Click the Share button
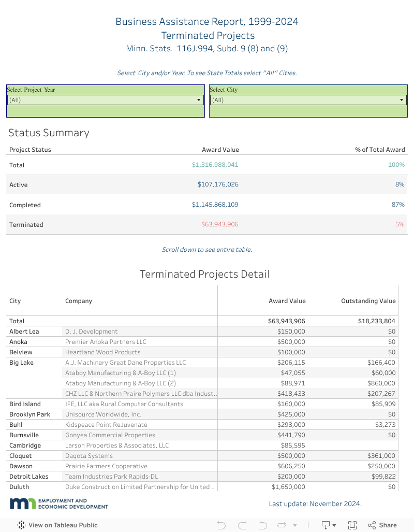The image size is (414, 532). pos(382,525)
